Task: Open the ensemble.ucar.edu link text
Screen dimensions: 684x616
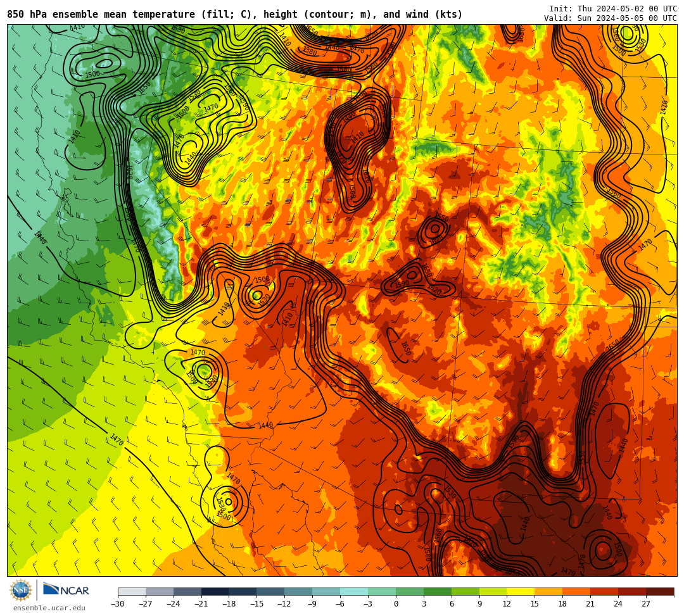Action: tap(49, 608)
